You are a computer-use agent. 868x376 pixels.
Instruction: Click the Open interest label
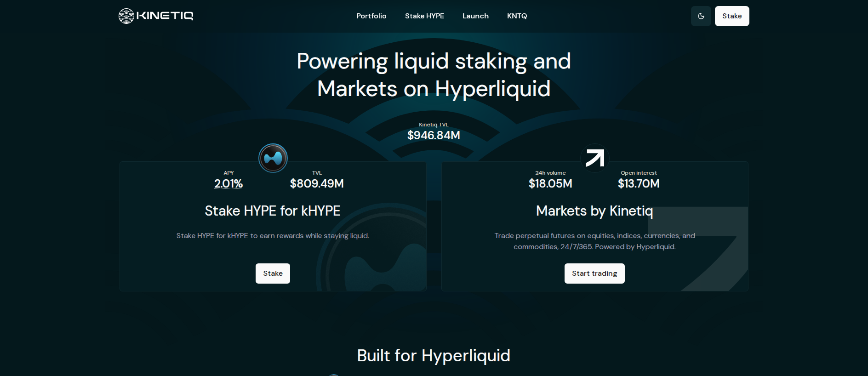point(639,173)
